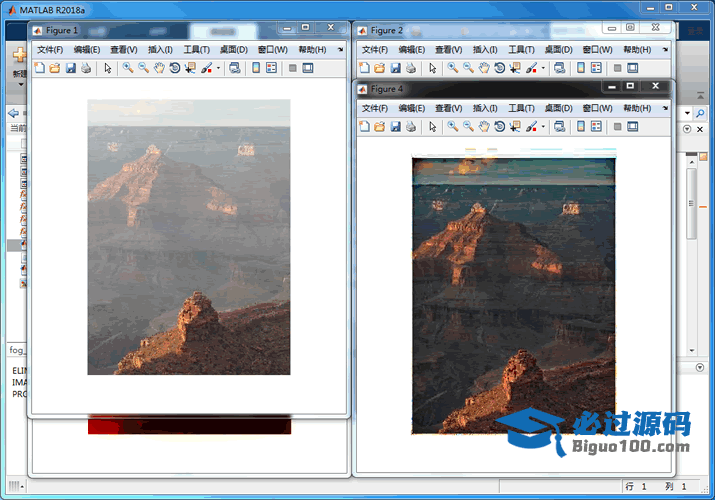Viewport: 715px width, 500px height.
Task: Click Link Plot icon in Figure 4
Action: pyautogui.click(x=559, y=127)
